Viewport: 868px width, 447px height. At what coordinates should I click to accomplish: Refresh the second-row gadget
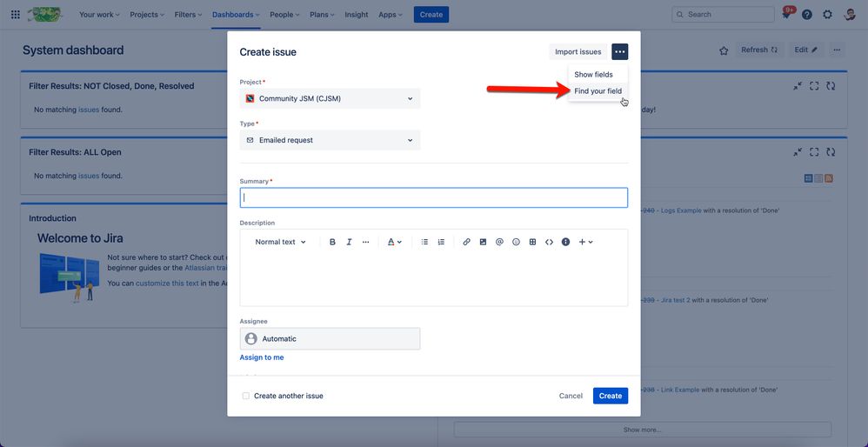pyautogui.click(x=831, y=151)
